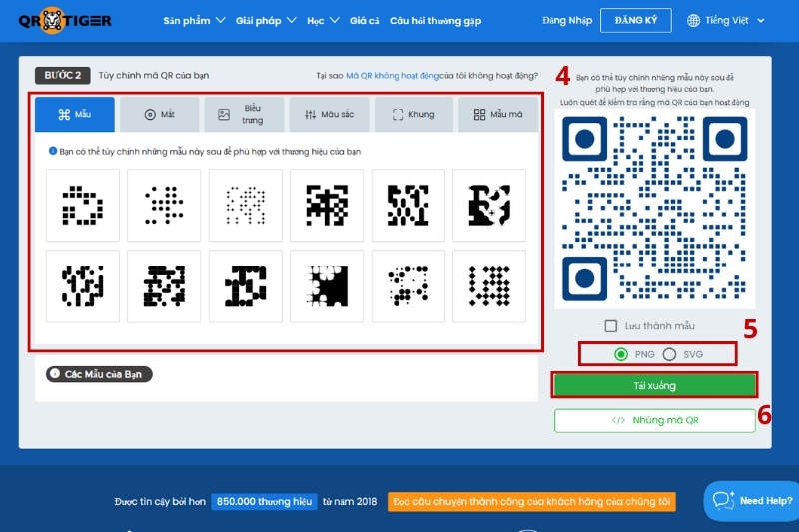Screen dimensions: 799x532
Task: Click the green Tải xuống button
Action: point(655,385)
